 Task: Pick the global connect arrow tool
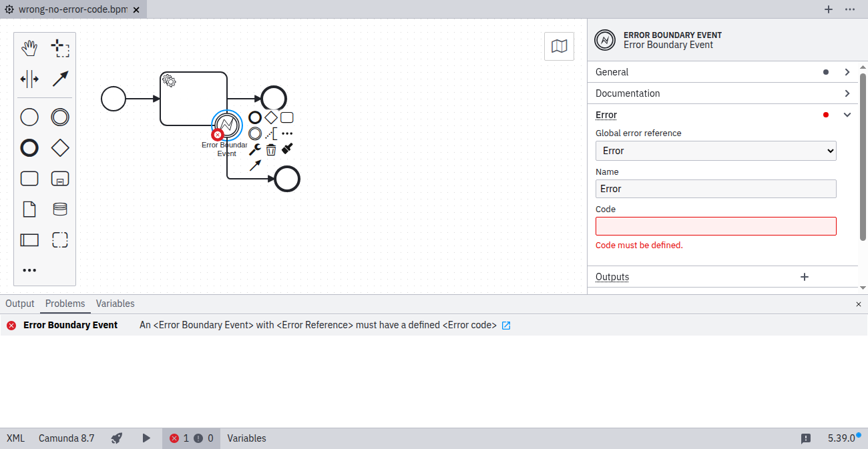pyautogui.click(x=60, y=79)
